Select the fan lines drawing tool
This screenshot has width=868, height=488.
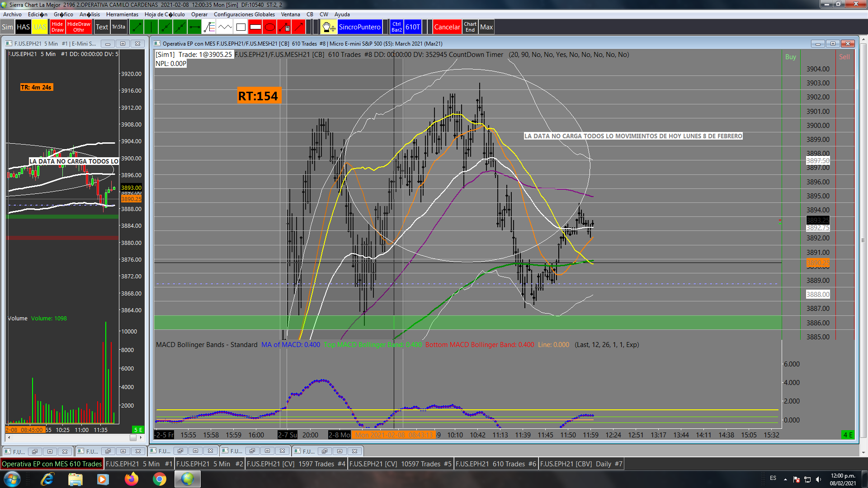pos(210,27)
